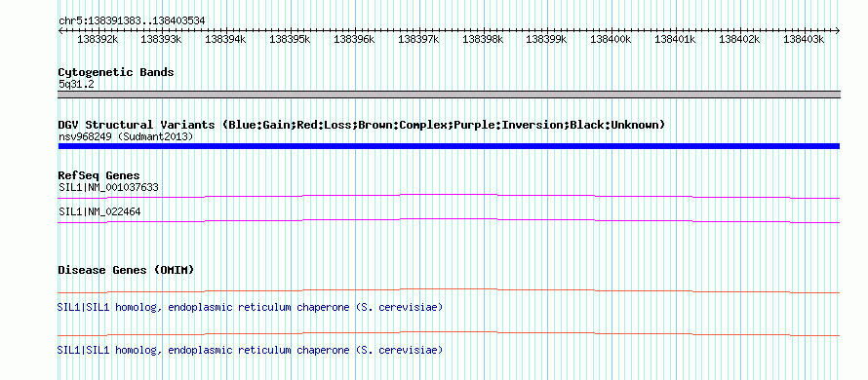Click the magenta line under SIL1|NM_022464
868x380 pixels.
pyautogui.click(x=449, y=221)
